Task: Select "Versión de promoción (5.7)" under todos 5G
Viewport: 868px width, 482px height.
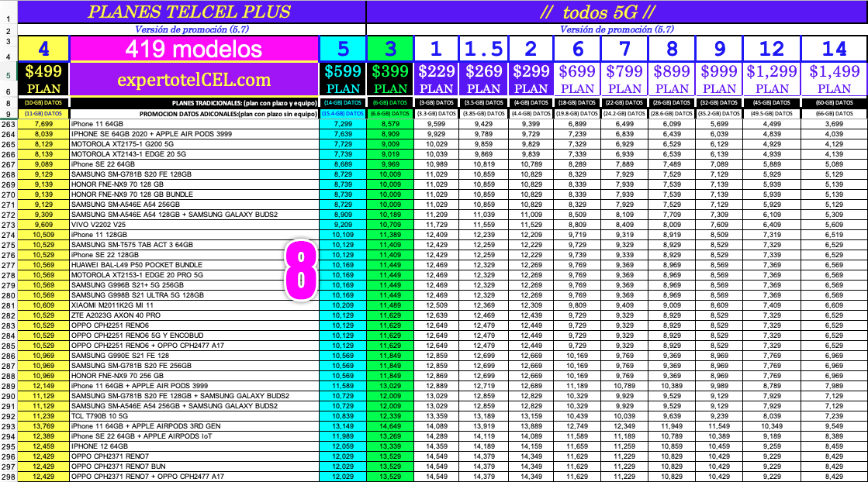Action: coord(617,29)
